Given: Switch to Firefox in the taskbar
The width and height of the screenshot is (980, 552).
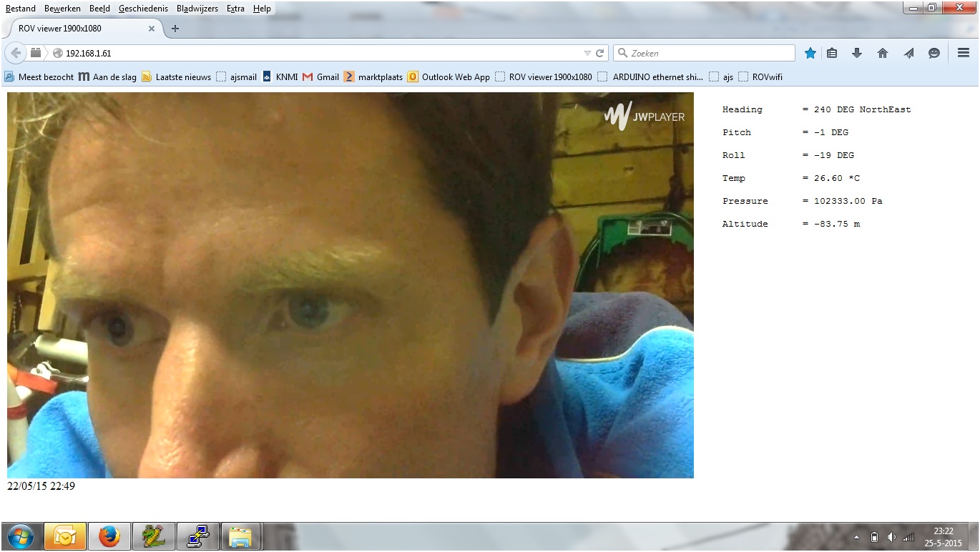Looking at the screenshot, I should pos(109,536).
